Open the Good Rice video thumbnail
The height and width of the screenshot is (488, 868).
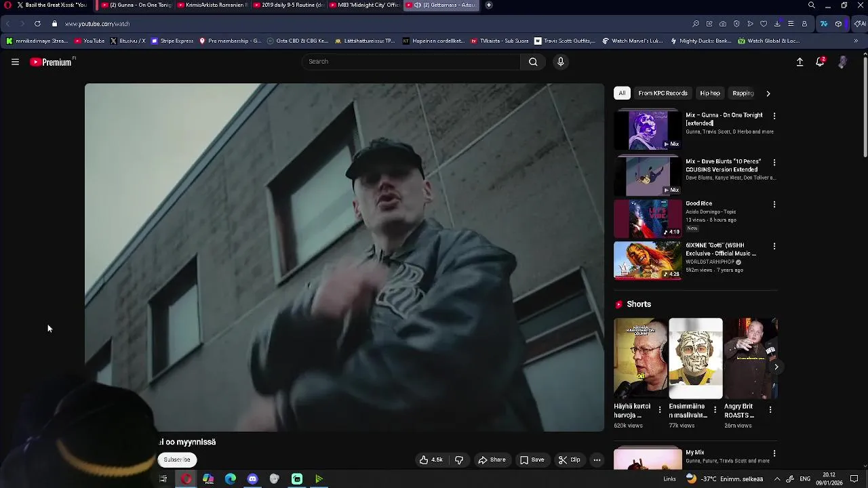pos(648,218)
